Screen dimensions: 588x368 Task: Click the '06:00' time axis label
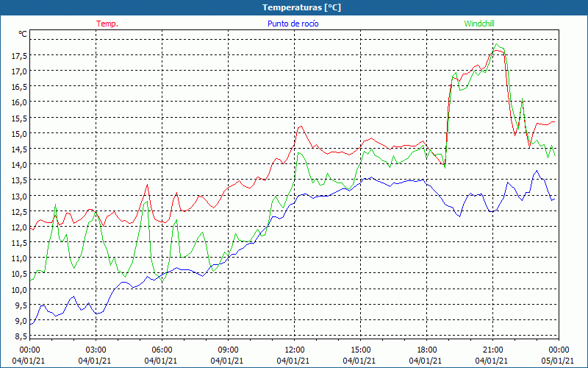[162, 350]
